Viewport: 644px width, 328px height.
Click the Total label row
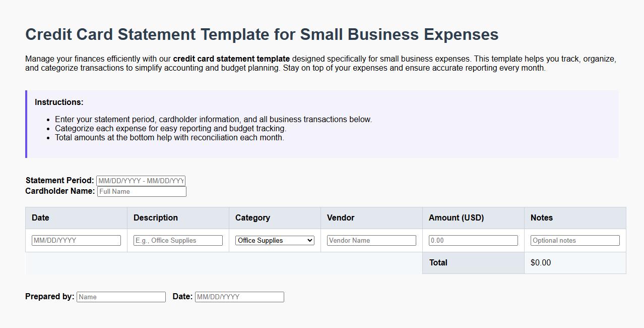pyautogui.click(x=438, y=262)
